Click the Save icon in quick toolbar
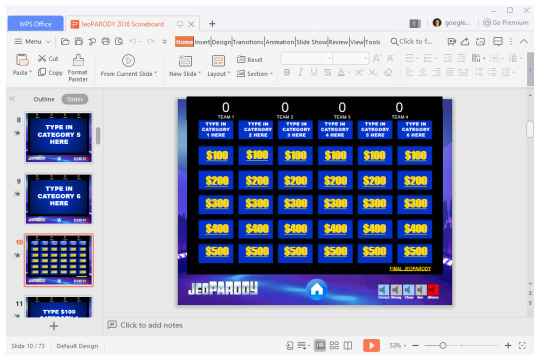Screen dimensions: 540x360 pos(79,42)
